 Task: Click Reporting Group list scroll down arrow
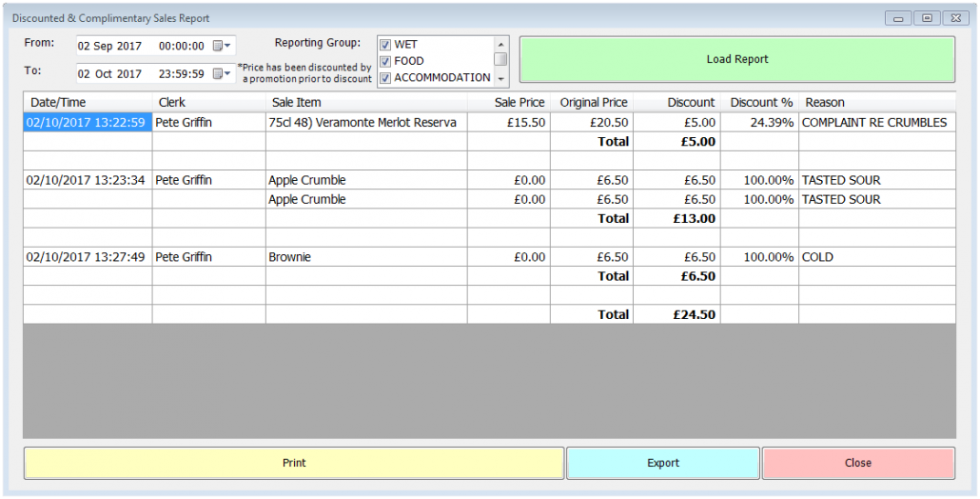500,79
